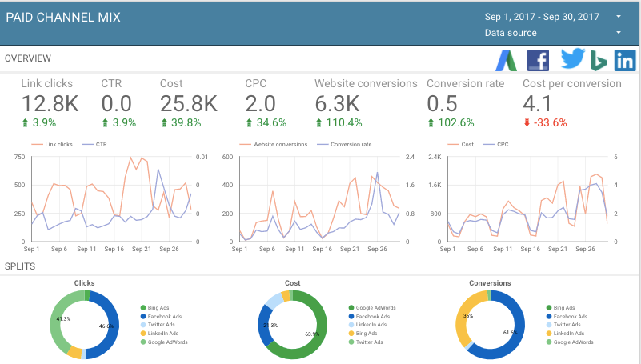This screenshot has width=641, height=364.
Task: Click the Google AdWords legend in Cost chart
Action: (375, 308)
